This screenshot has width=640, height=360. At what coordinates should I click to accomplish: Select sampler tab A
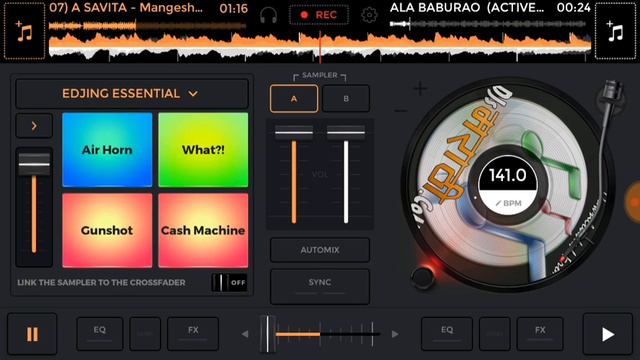coord(294,99)
